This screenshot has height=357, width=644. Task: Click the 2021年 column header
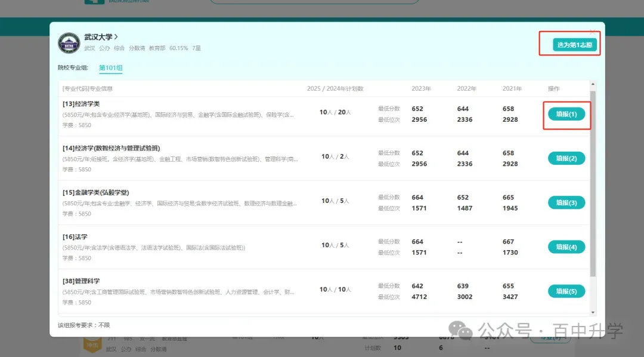click(x=512, y=88)
